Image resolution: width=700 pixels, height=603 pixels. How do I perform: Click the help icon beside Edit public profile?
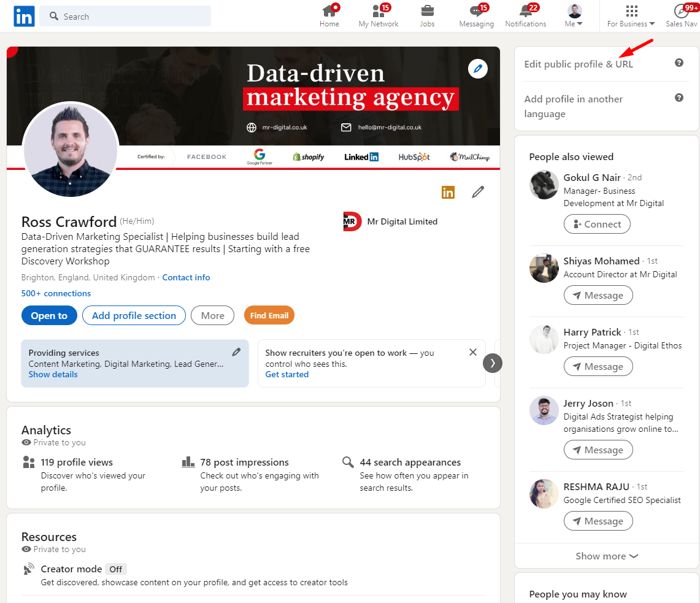pos(679,63)
